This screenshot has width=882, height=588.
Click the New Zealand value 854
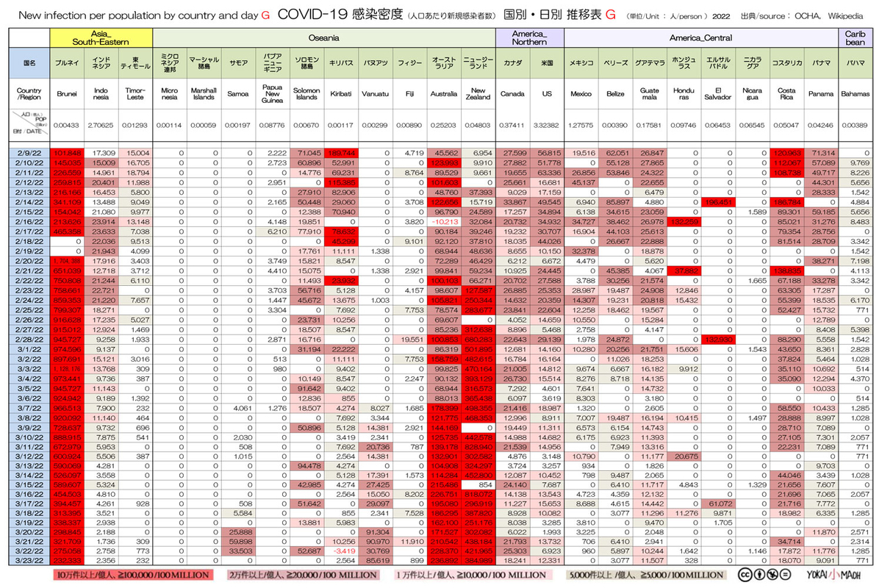click(478, 486)
